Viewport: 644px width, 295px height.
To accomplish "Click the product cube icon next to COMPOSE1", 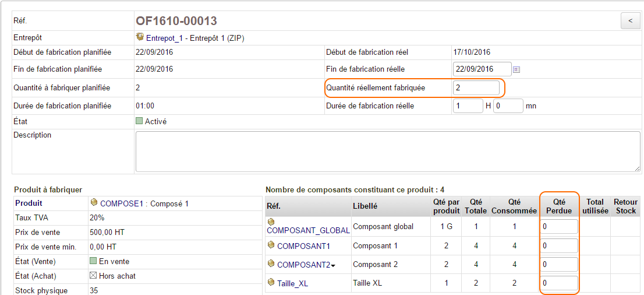I will click(94, 203).
